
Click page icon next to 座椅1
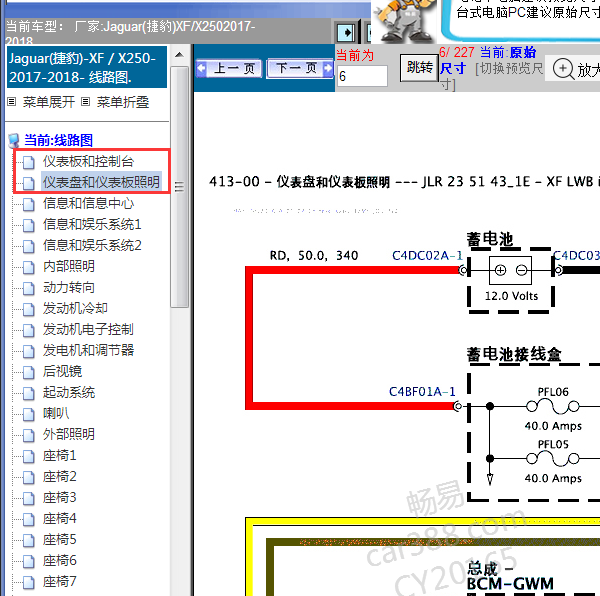coord(28,457)
